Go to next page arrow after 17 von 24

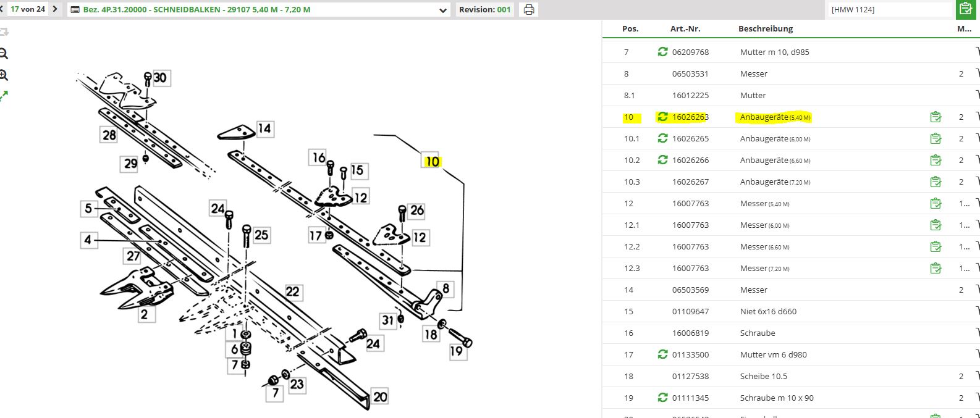pyautogui.click(x=55, y=9)
